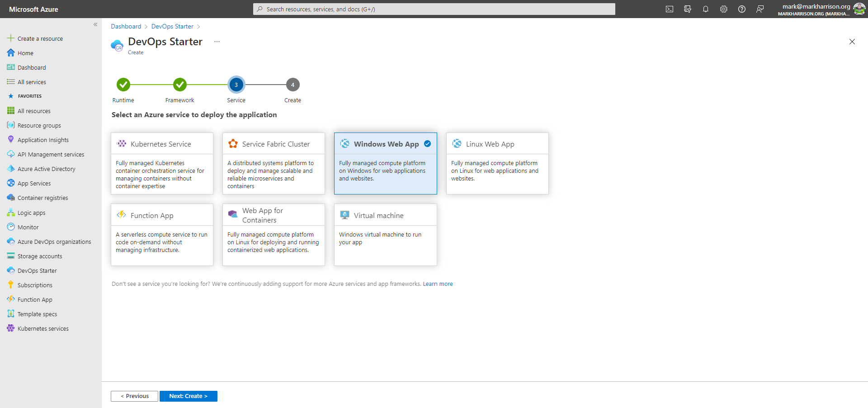Click the search resources input field
868x408 pixels.
click(x=434, y=9)
